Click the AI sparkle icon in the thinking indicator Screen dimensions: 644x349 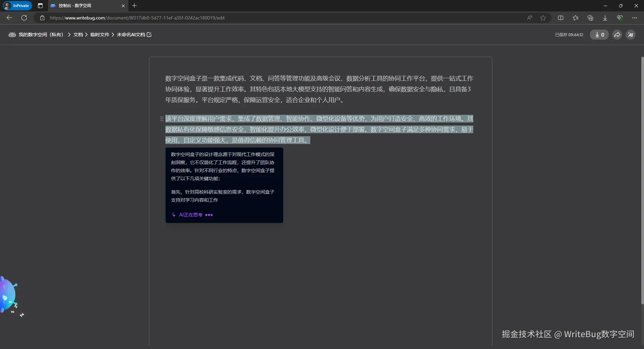coord(174,215)
